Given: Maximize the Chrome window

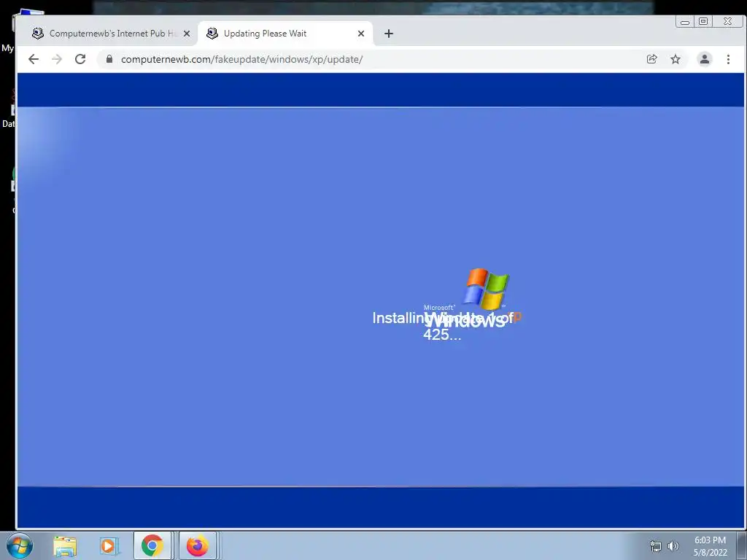Looking at the screenshot, I should point(703,21).
